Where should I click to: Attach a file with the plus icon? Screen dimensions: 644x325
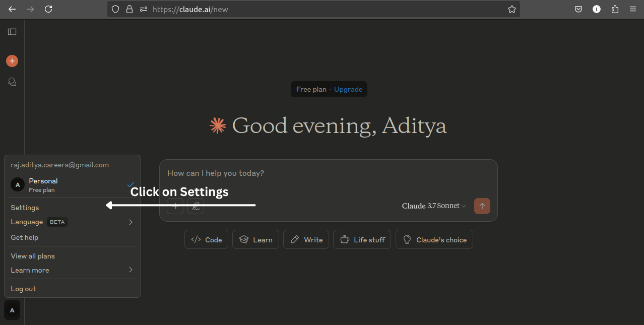click(175, 206)
